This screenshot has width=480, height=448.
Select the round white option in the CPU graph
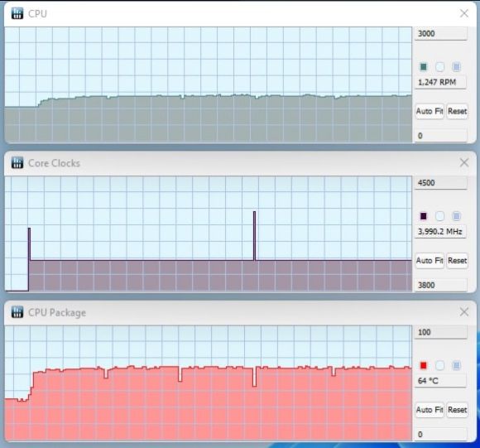[x=440, y=67]
